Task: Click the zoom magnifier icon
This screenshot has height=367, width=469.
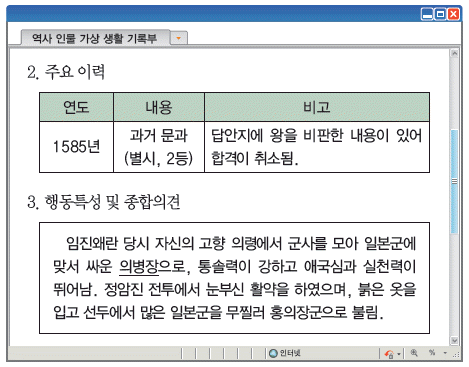Action: coord(414,352)
